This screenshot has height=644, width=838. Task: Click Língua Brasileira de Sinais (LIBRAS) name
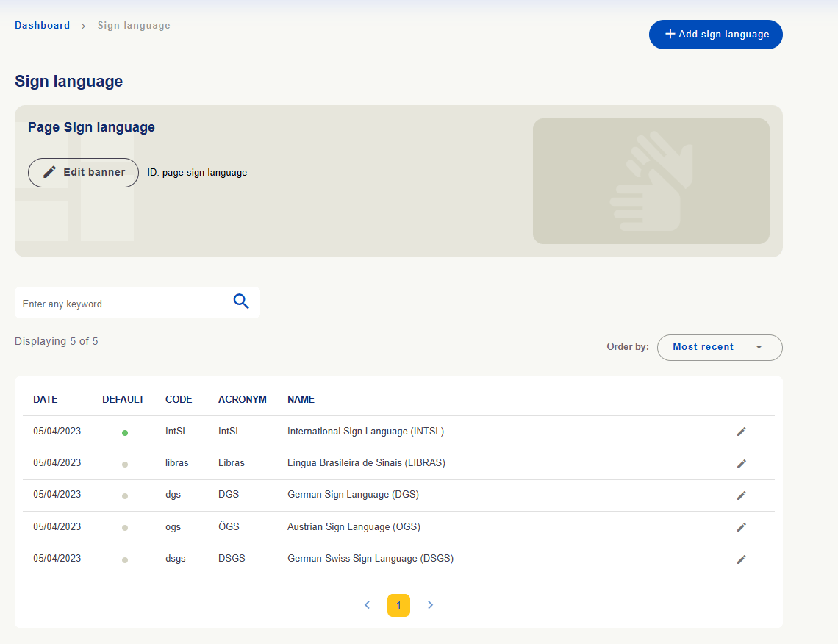tap(366, 463)
